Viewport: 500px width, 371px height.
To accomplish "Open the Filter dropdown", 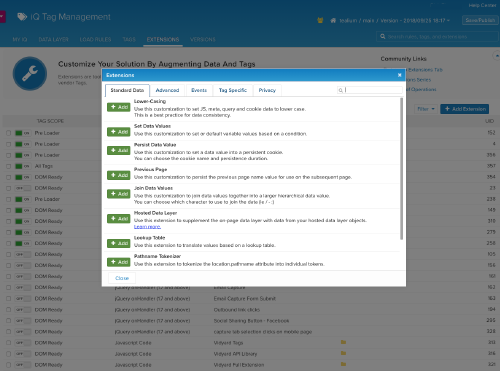I will click(x=426, y=109).
